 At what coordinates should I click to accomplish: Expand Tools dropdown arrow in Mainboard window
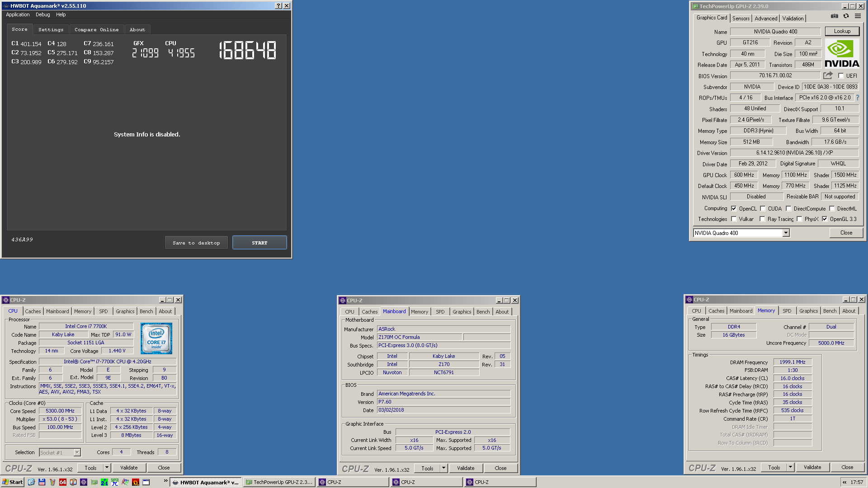pyautogui.click(x=443, y=468)
